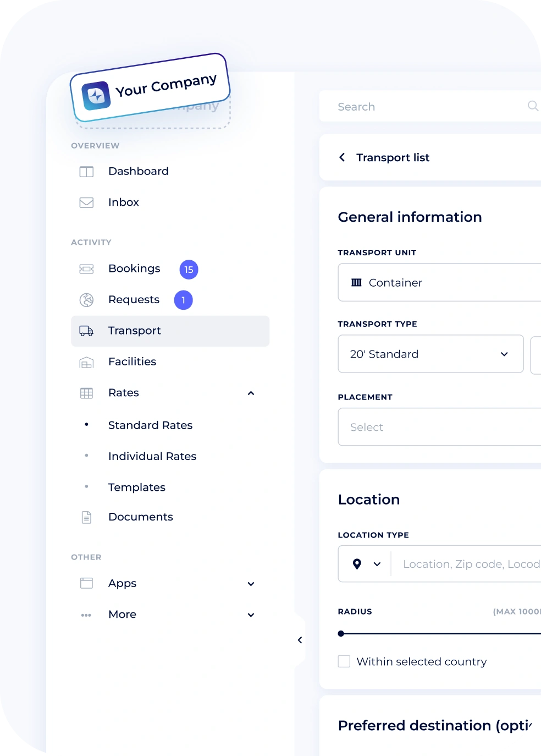541x756 pixels.
Task: Click the Bookings 15 badge
Action: pos(189,270)
